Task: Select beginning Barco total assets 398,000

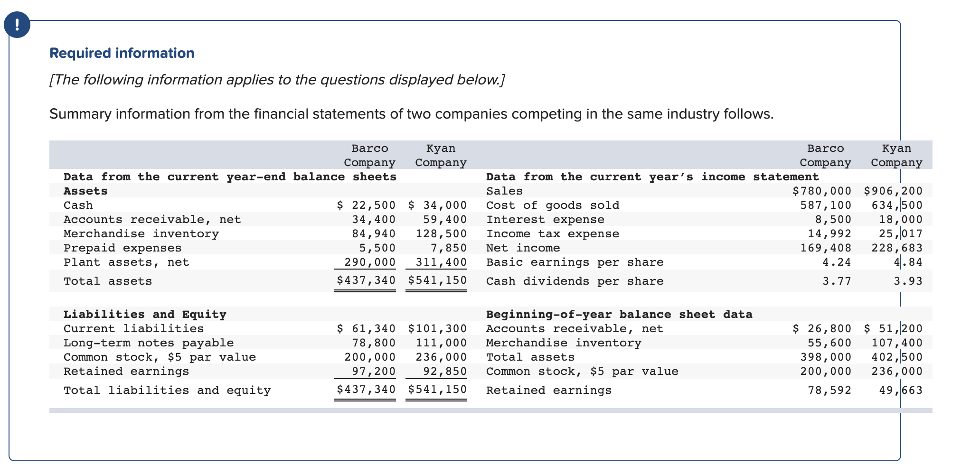Action: click(x=826, y=357)
